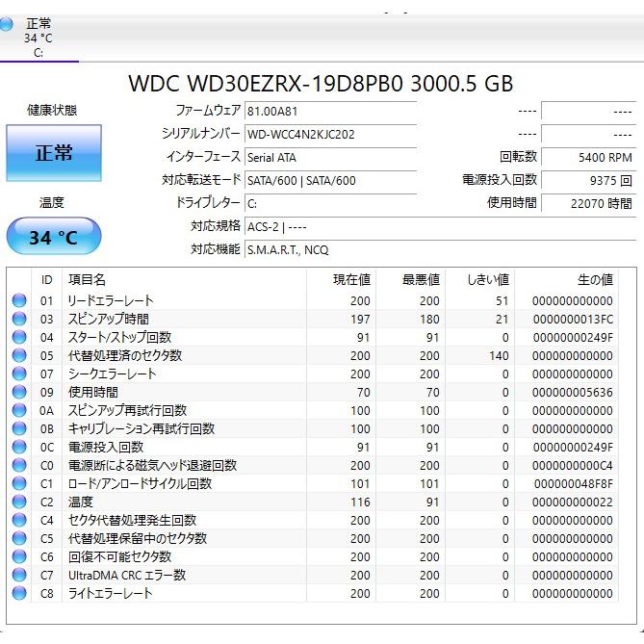Click current value 70 in row 09
Viewport: 644px width, 644px height.
364,392
